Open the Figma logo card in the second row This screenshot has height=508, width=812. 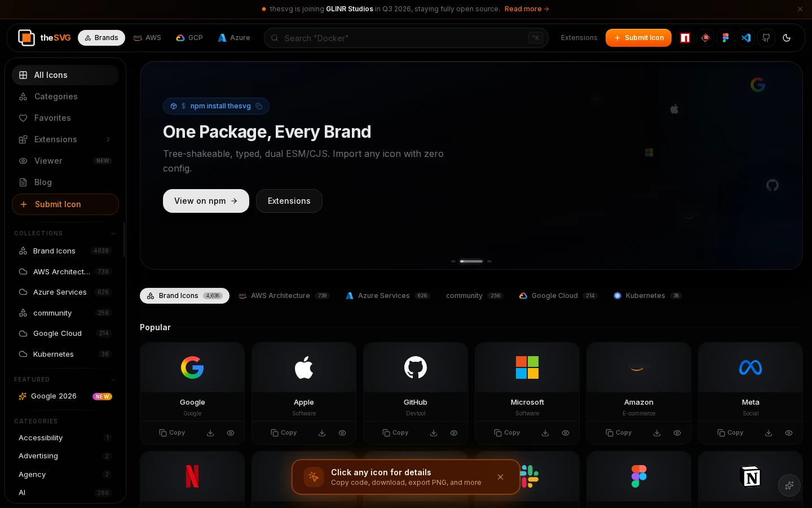(x=639, y=476)
